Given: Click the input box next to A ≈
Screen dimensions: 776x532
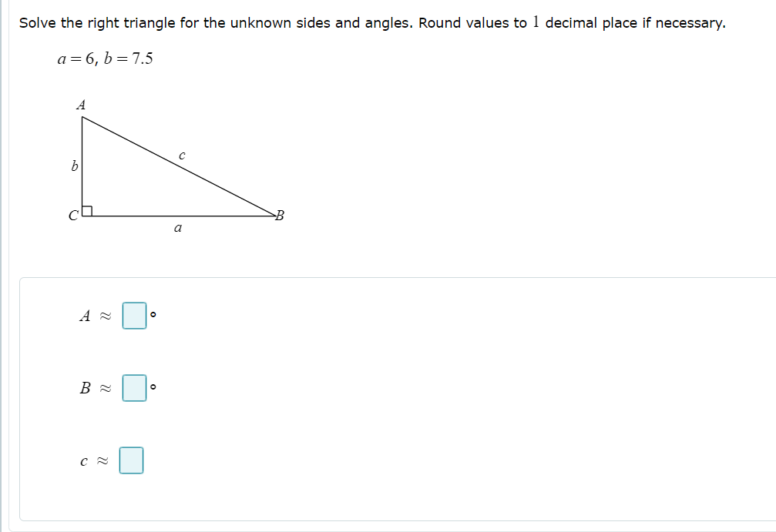Looking at the screenshot, I should tap(133, 314).
